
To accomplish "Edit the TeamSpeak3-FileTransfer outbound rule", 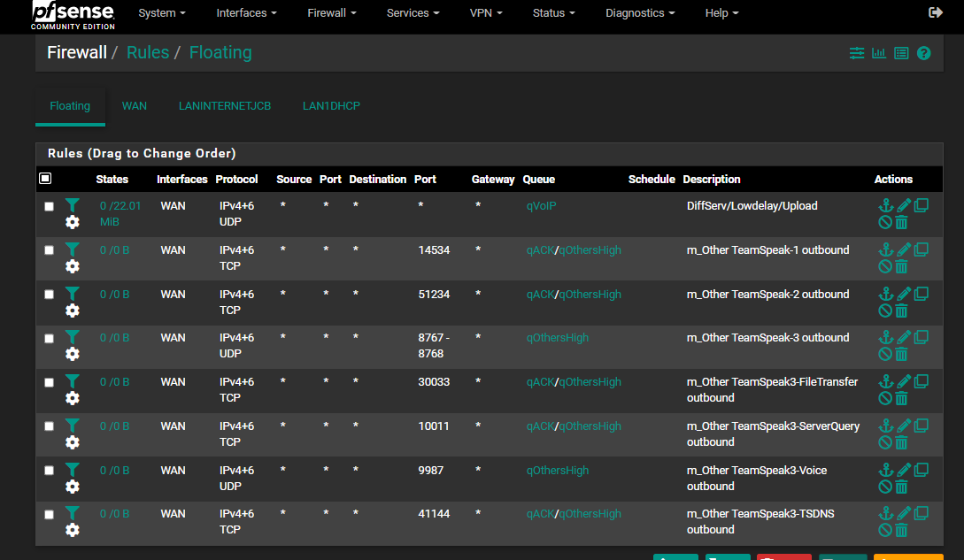I will [904, 381].
